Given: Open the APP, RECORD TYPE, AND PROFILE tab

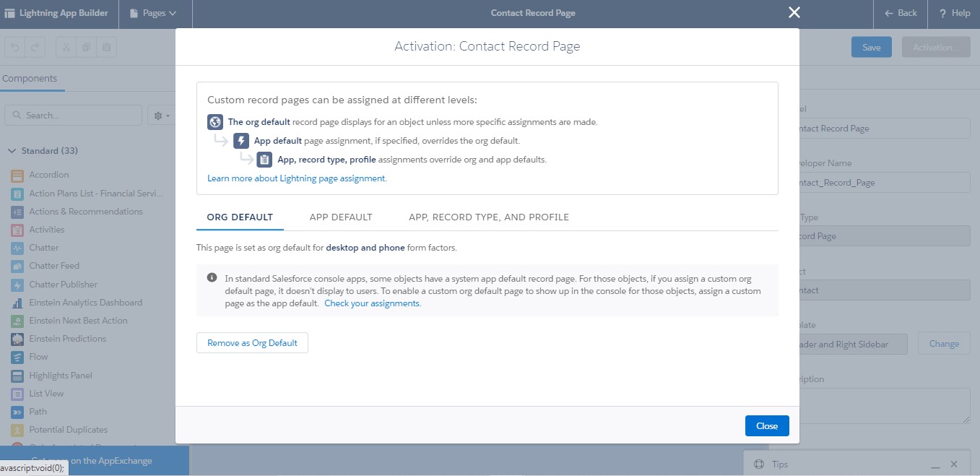Looking at the screenshot, I should pyautogui.click(x=488, y=217).
